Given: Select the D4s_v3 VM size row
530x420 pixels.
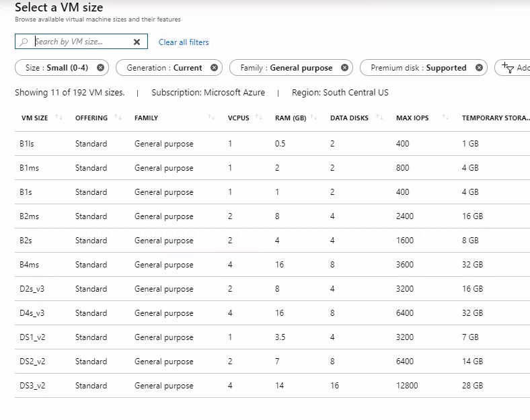Looking at the screenshot, I should click(x=272, y=313).
